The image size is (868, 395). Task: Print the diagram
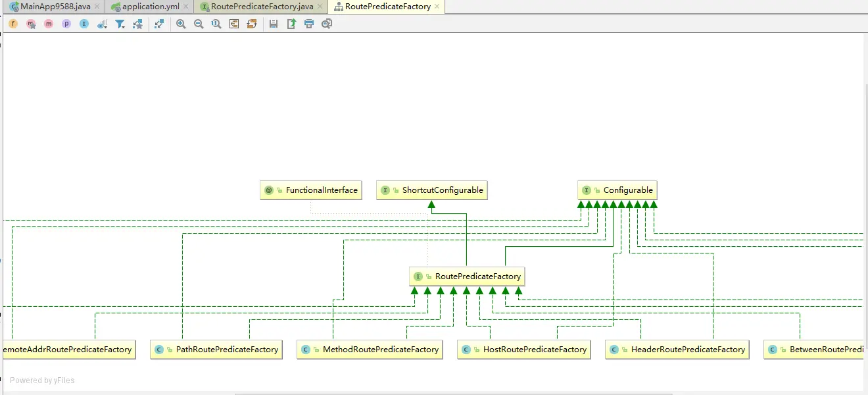(309, 24)
